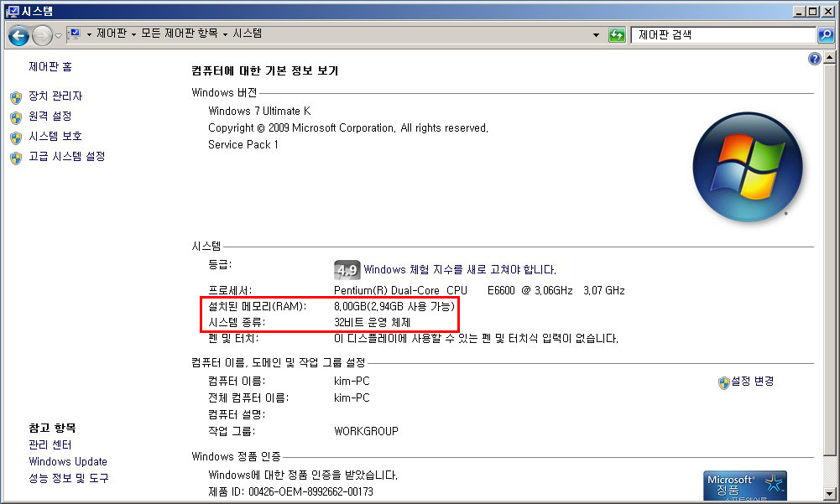Click inside the 제어판 검색 search field
The width and height of the screenshot is (840, 504).
722,35
